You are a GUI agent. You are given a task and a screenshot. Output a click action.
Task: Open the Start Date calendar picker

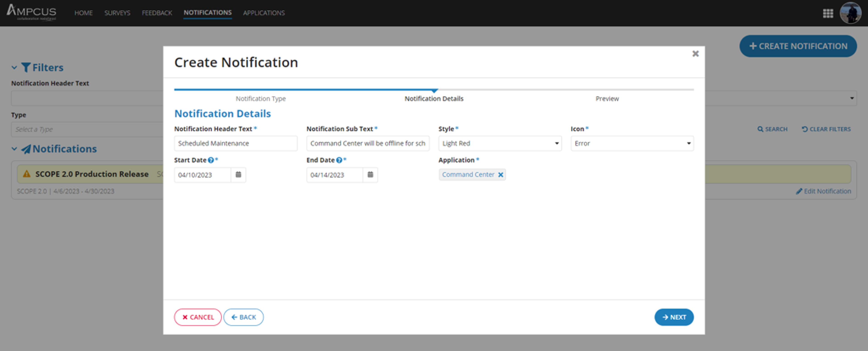click(x=238, y=174)
